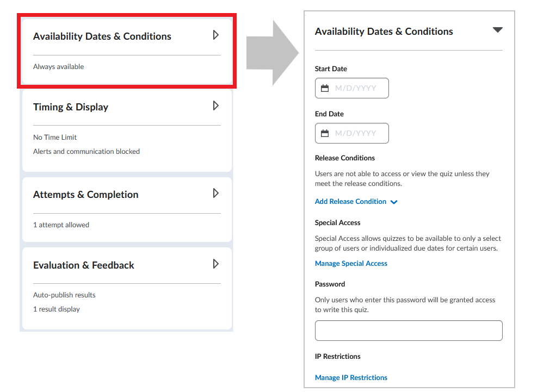
Task: Click the Start Date calendar icon
Action: click(325, 88)
